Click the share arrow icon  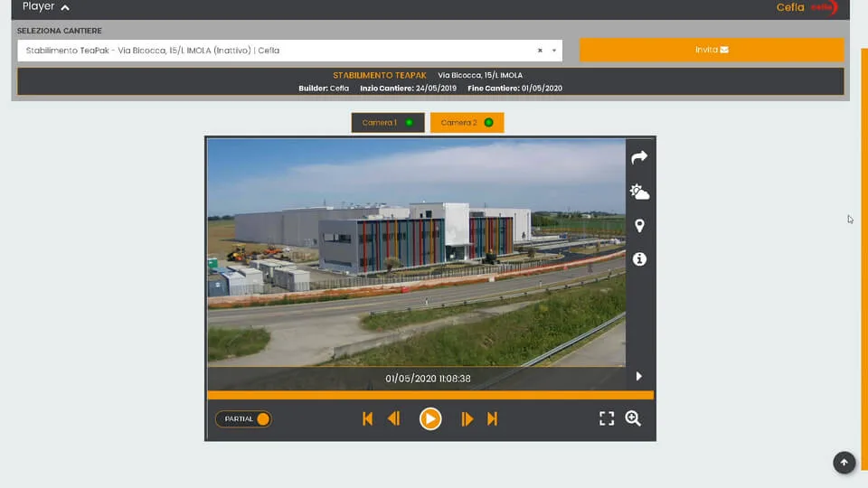639,157
